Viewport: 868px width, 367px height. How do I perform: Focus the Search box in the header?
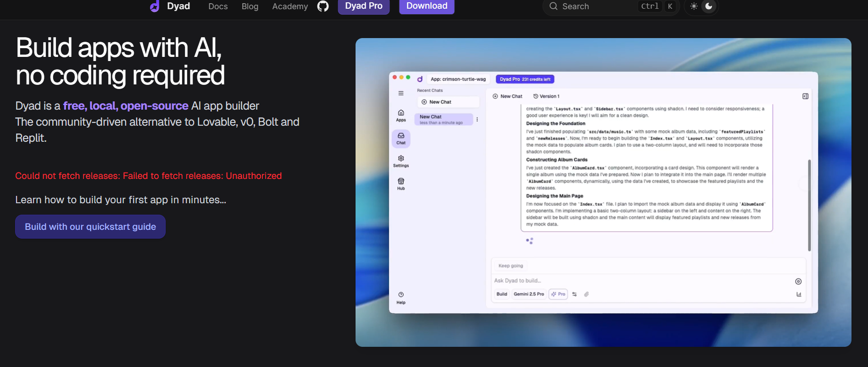611,6
